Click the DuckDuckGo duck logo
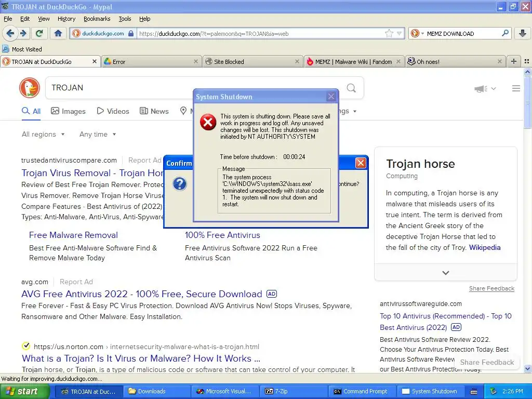 [x=30, y=88]
